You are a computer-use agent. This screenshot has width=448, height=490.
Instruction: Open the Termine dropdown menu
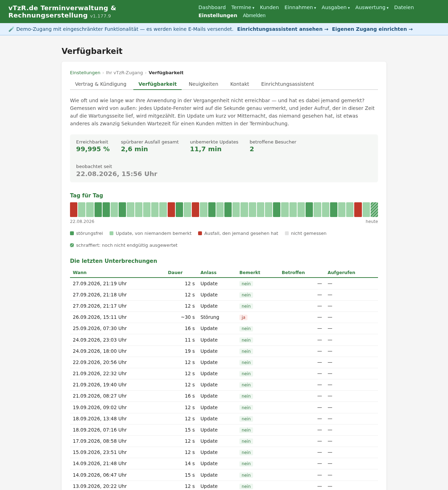243,7
